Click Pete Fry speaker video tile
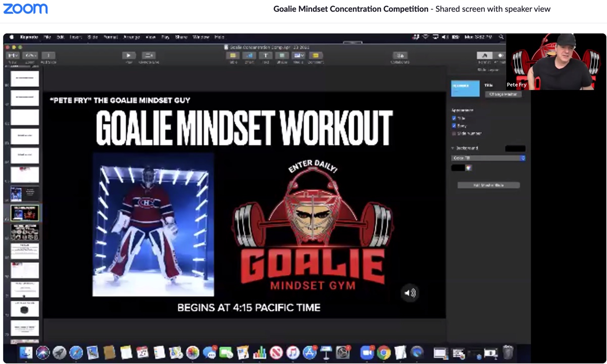 (x=556, y=62)
